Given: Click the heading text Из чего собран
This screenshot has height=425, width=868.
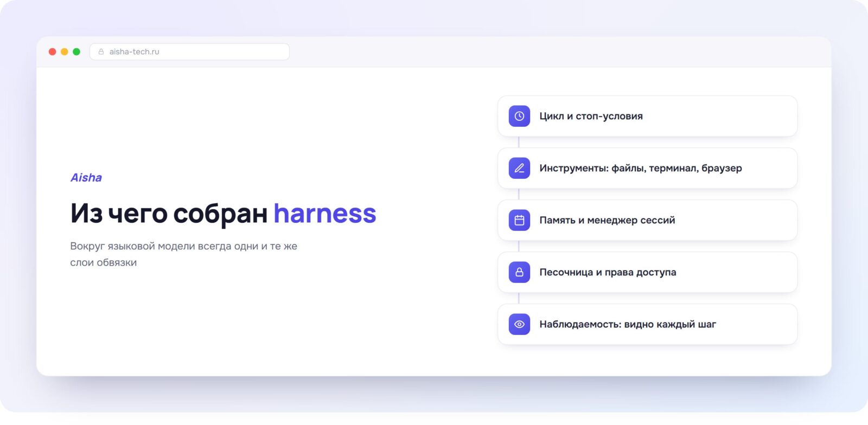Looking at the screenshot, I should coord(169,214).
